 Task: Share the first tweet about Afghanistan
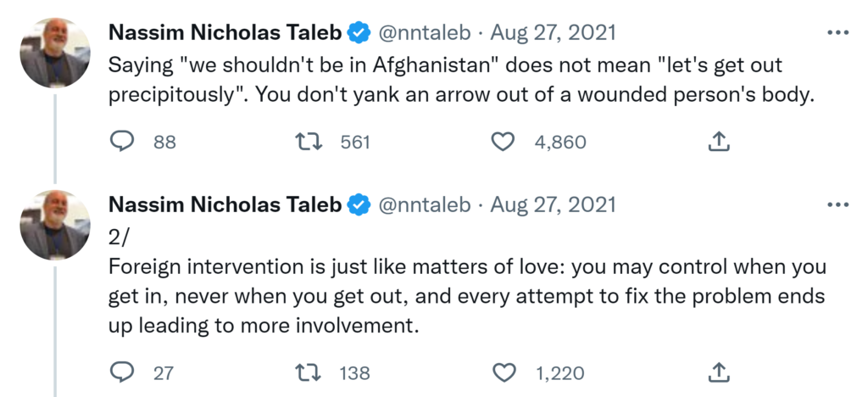(719, 142)
